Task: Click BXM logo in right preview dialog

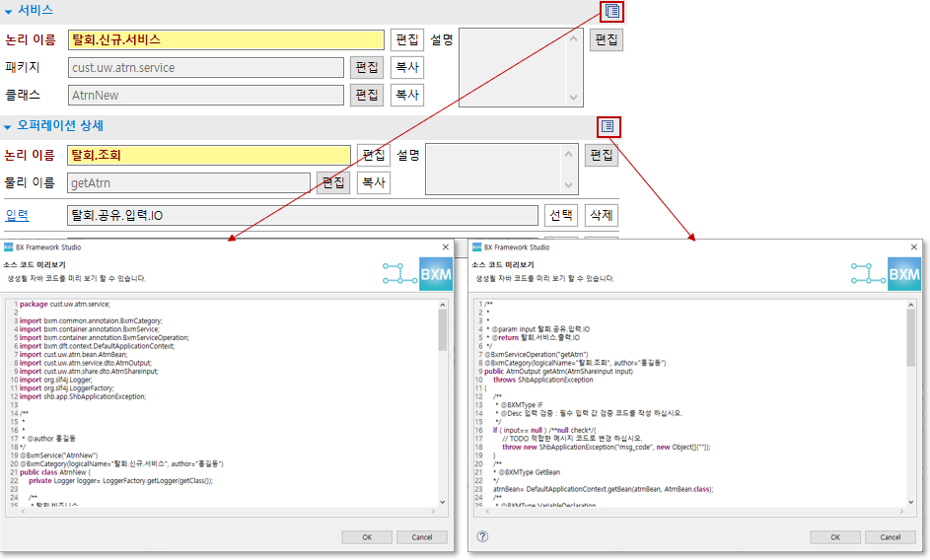Action: click(x=904, y=273)
